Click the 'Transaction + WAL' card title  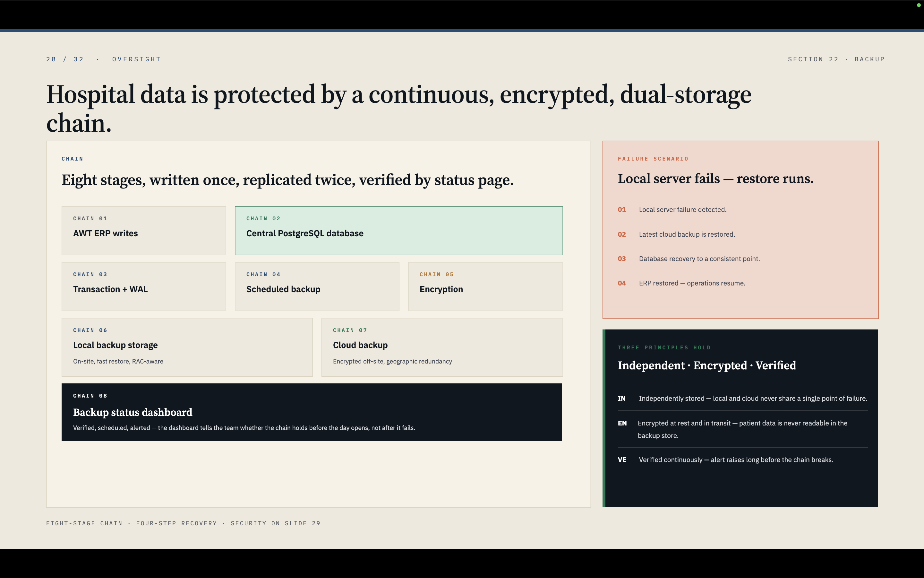point(110,289)
